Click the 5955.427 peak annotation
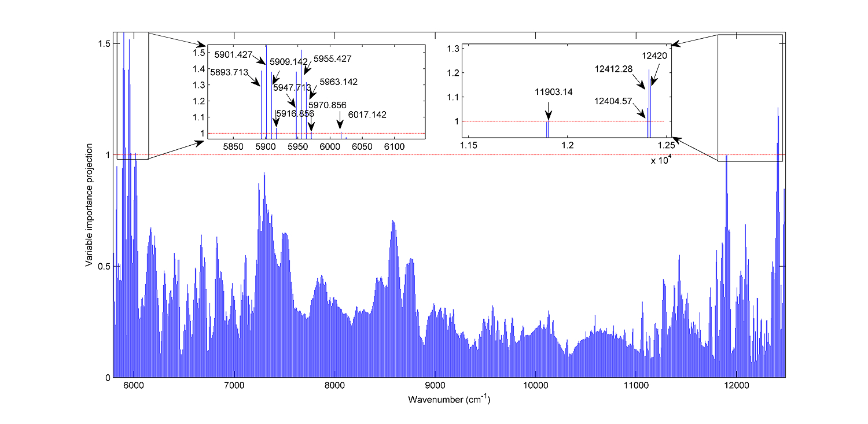 click(x=333, y=59)
